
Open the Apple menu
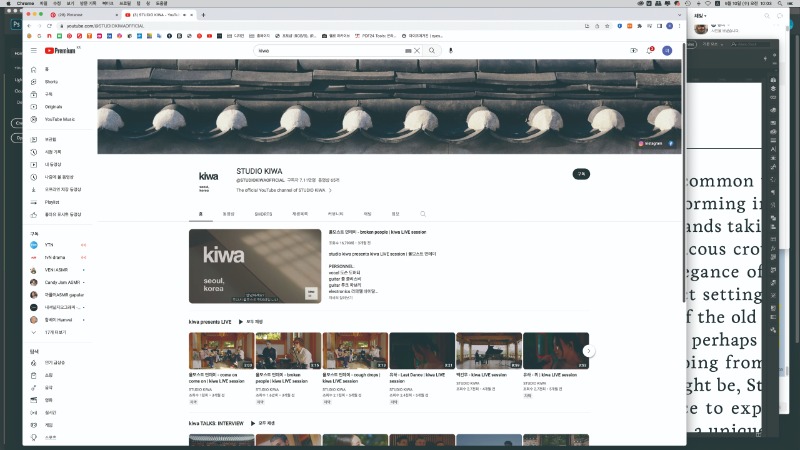click(8, 3)
